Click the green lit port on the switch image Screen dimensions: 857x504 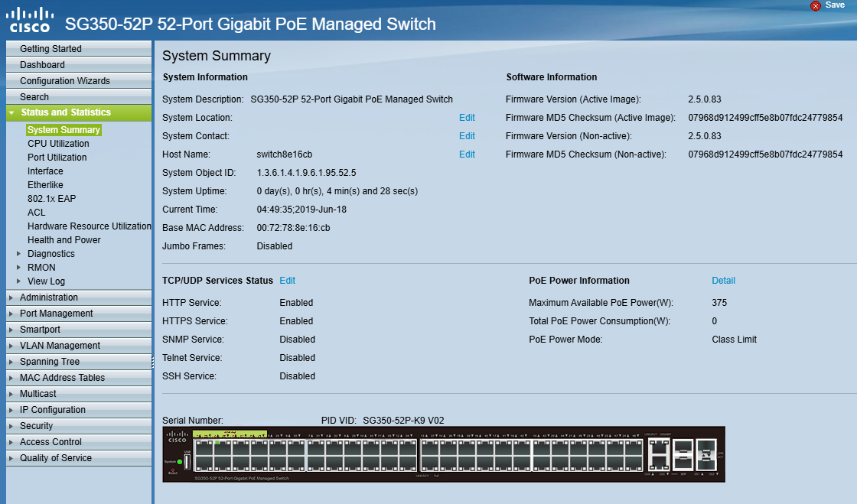223,447
